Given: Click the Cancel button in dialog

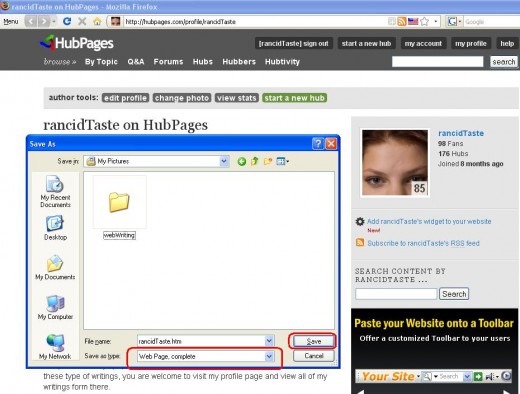Looking at the screenshot, I should tap(313, 356).
